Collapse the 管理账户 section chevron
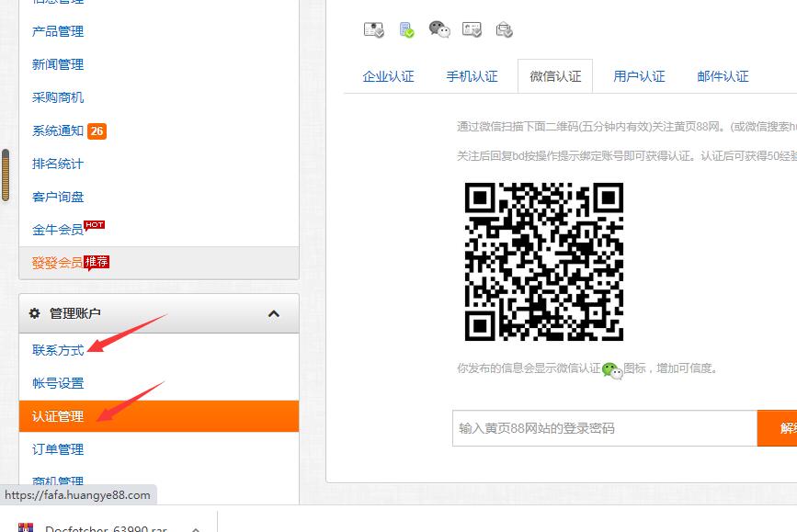The image size is (797, 532). coord(273,313)
